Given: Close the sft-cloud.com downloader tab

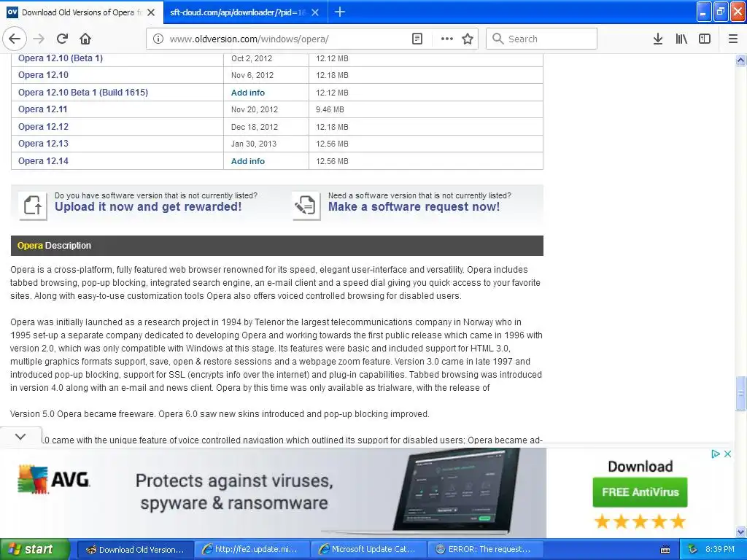Looking at the screenshot, I should [x=315, y=12].
